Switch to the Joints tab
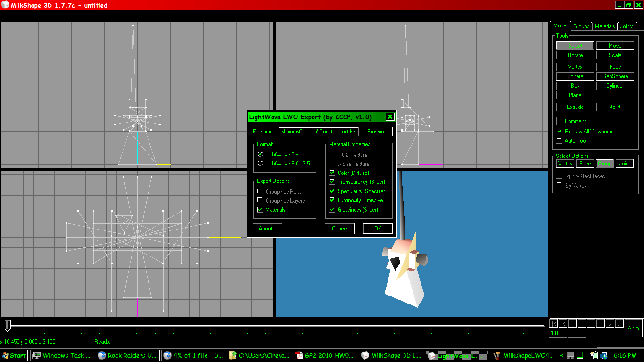644x362 pixels. pos(627,26)
